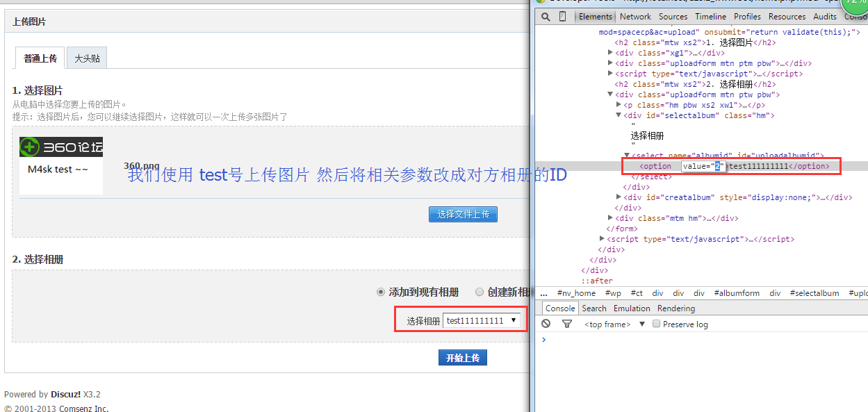The height and width of the screenshot is (412, 868).
Task: Switch to the 大头贴 tab
Action: 87,58
